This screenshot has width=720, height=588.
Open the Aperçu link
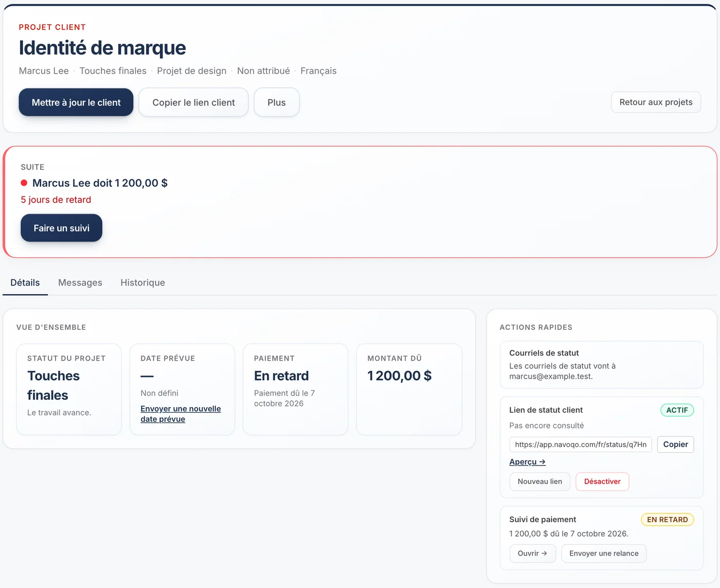point(527,462)
